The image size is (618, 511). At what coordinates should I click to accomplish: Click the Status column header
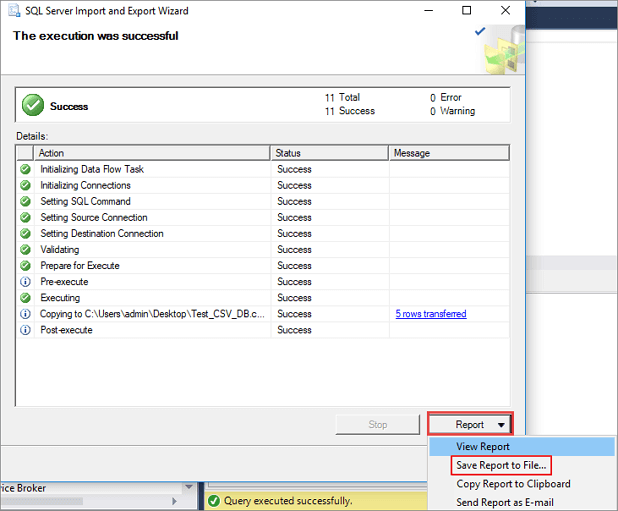(x=330, y=153)
